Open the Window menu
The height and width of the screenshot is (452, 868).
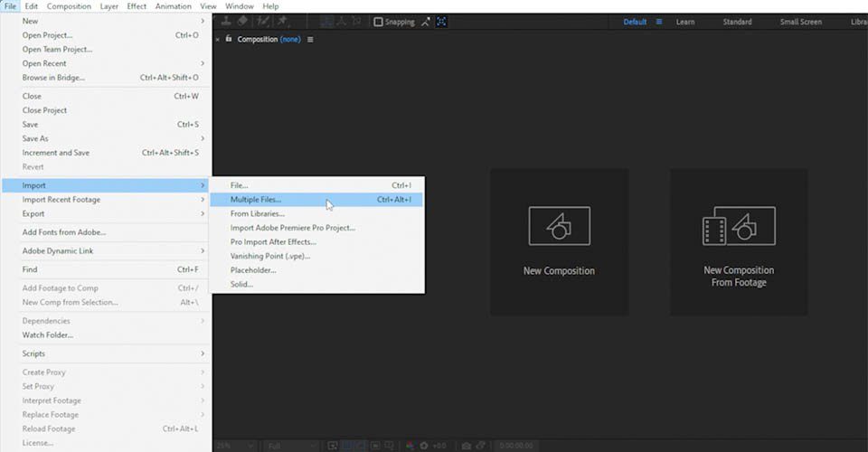tap(239, 6)
